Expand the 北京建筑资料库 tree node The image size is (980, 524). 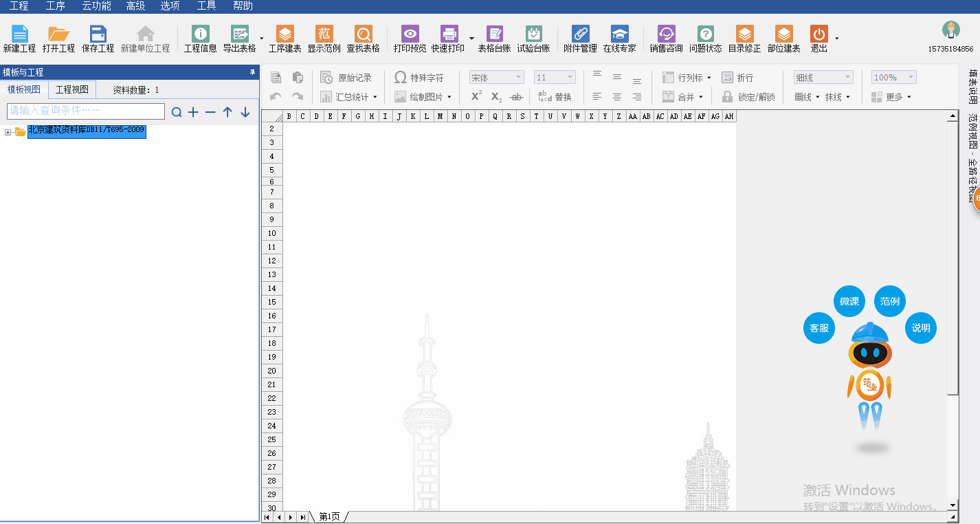(x=8, y=132)
